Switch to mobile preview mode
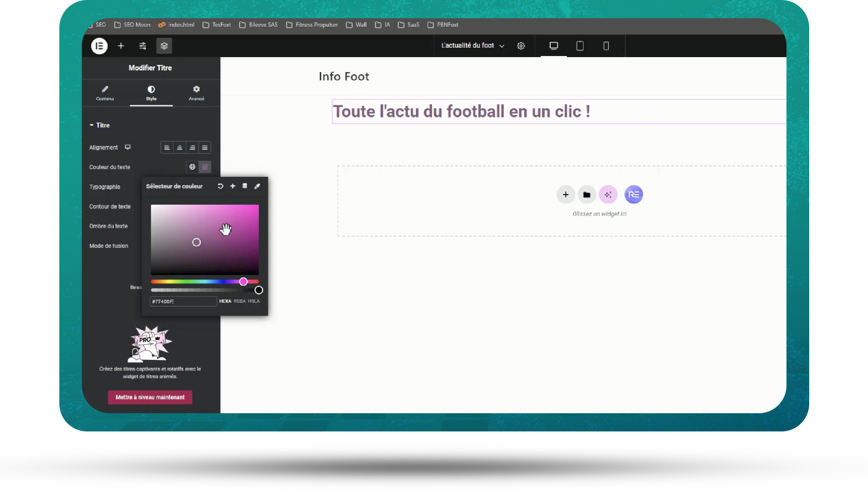The width and height of the screenshot is (868, 493). click(606, 45)
